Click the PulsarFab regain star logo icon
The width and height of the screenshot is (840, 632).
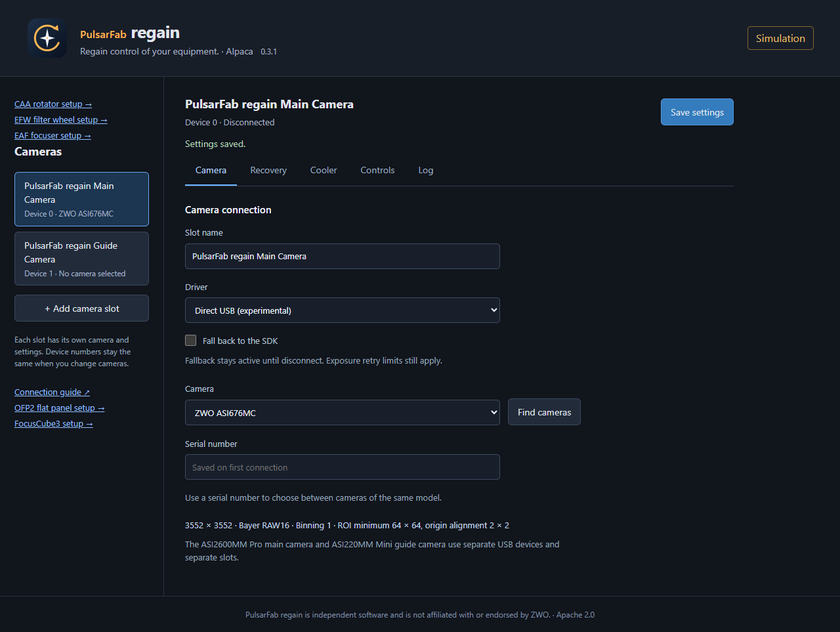pos(47,38)
